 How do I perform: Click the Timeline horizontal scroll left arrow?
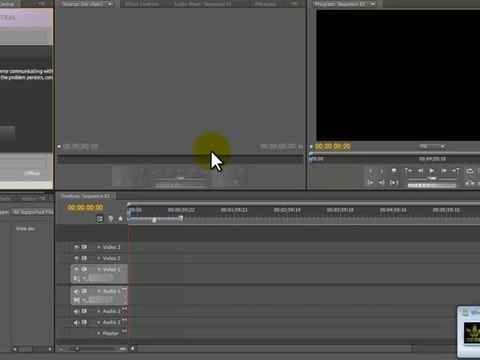(x=133, y=349)
